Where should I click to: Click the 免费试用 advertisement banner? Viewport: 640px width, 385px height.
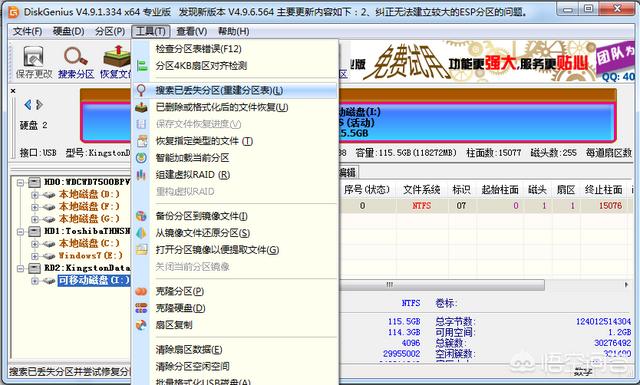pyautogui.click(x=492, y=61)
